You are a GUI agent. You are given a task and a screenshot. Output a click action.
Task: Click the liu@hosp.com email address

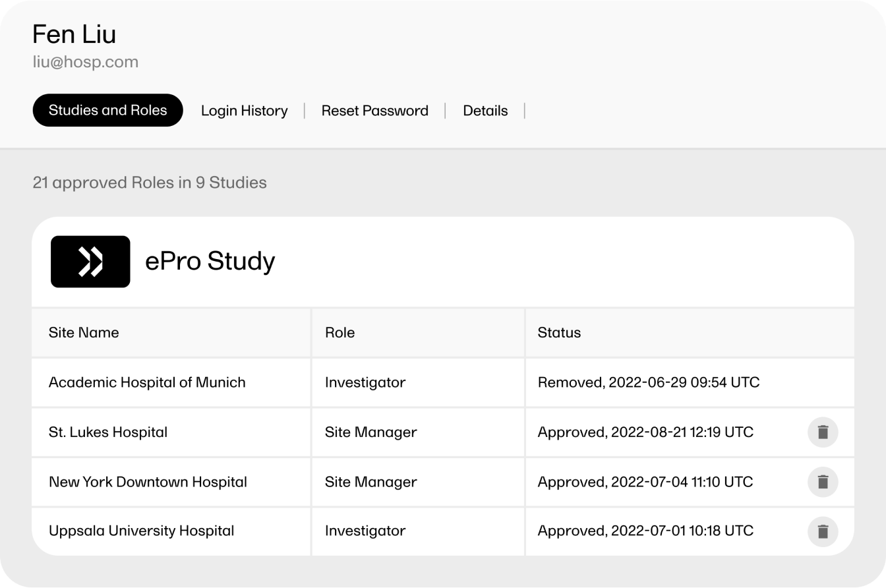(x=86, y=62)
